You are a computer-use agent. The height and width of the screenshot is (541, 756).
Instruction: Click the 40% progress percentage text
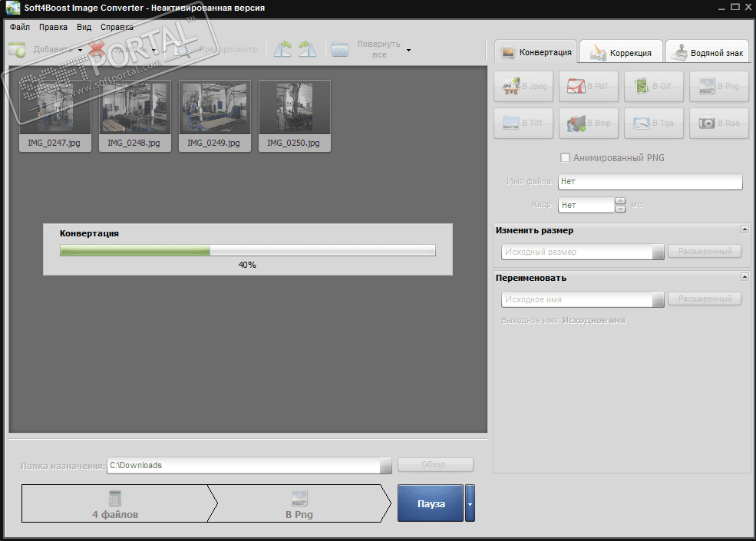click(247, 265)
